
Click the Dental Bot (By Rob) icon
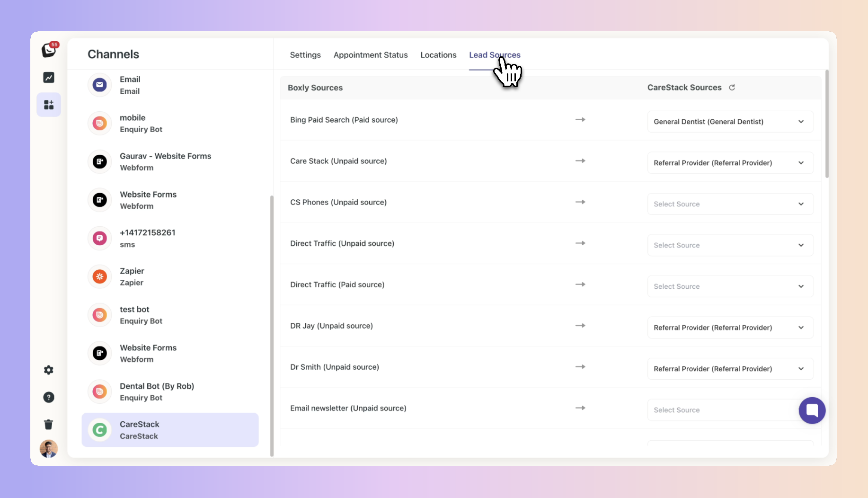pos(99,392)
